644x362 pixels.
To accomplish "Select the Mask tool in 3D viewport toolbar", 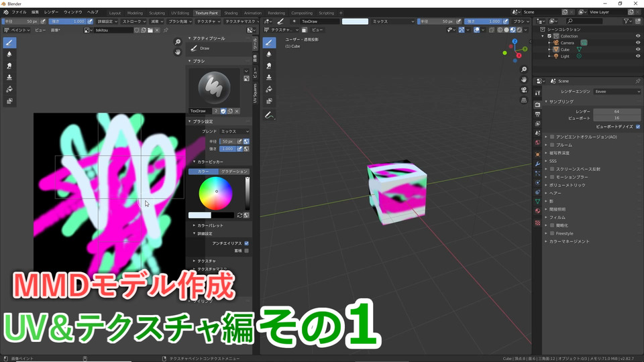I will 269,101.
